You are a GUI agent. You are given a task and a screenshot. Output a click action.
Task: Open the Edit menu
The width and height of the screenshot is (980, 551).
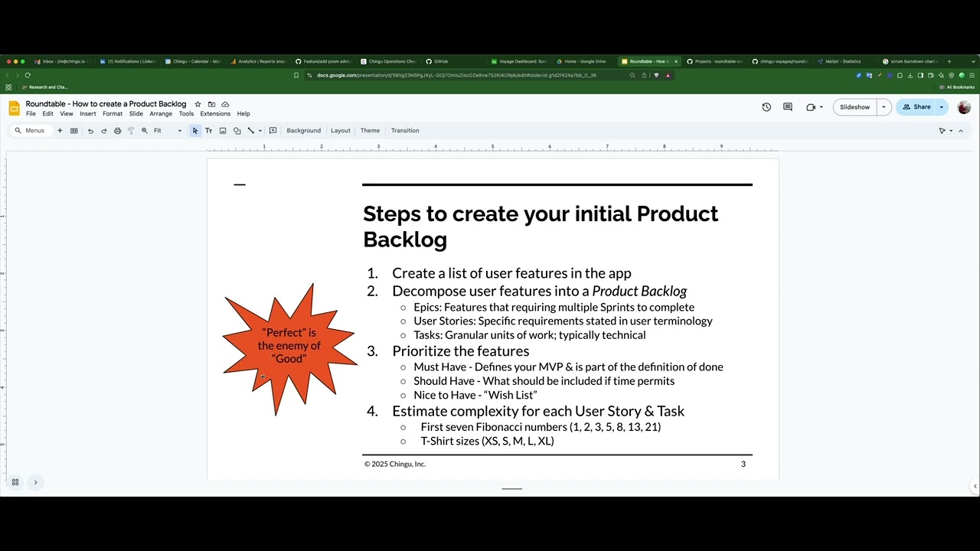47,114
